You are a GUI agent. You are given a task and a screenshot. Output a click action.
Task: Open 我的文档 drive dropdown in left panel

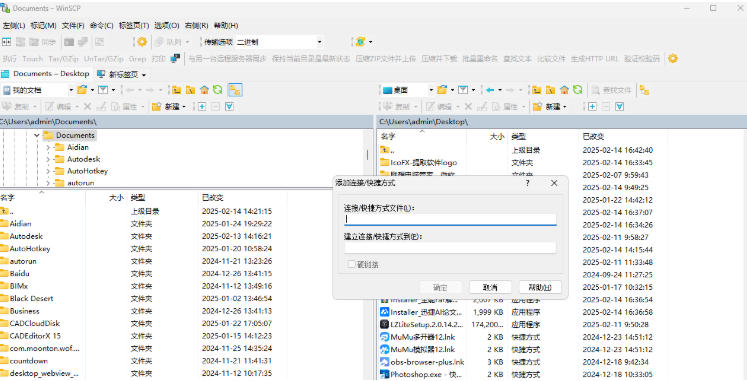coord(71,90)
